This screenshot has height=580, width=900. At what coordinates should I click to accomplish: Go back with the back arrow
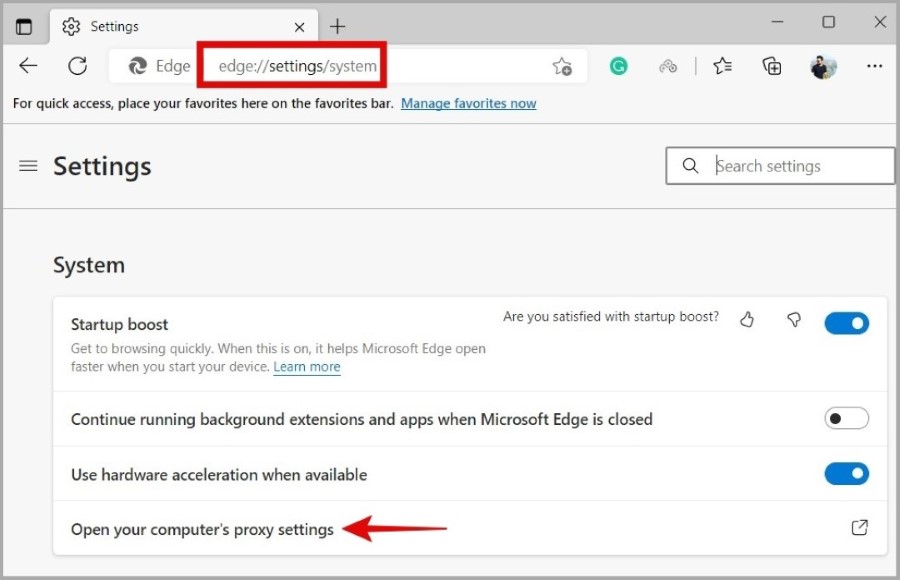28,66
